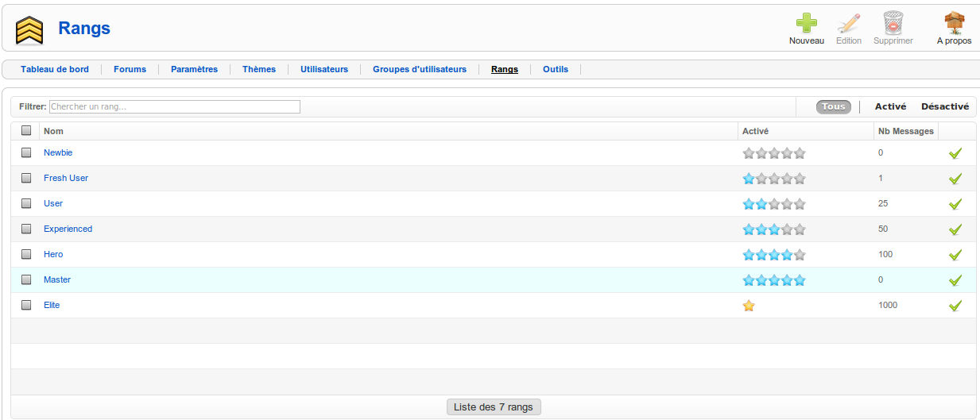Click the Edition pencil icon

[x=849, y=24]
